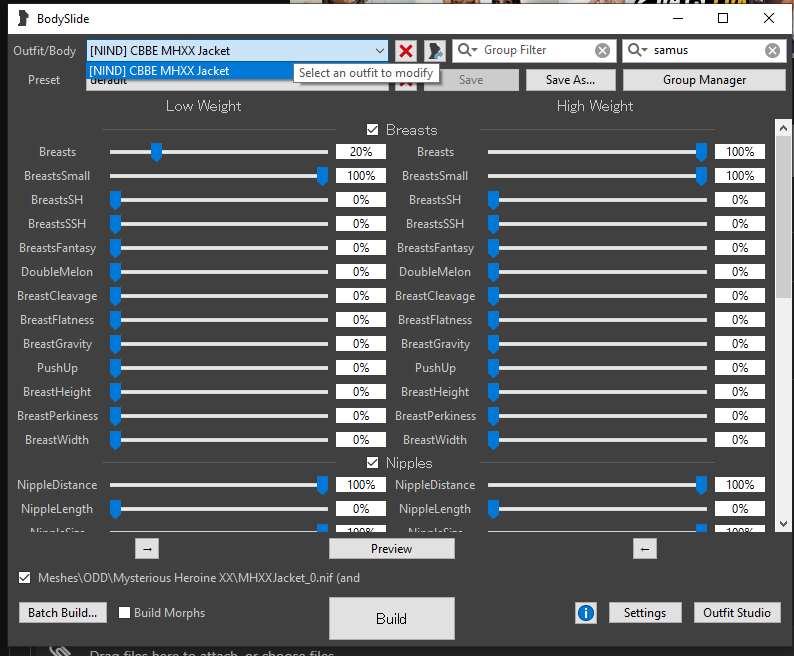Click the red X delete outfit icon
This screenshot has width=794, height=656.
pyautogui.click(x=406, y=51)
